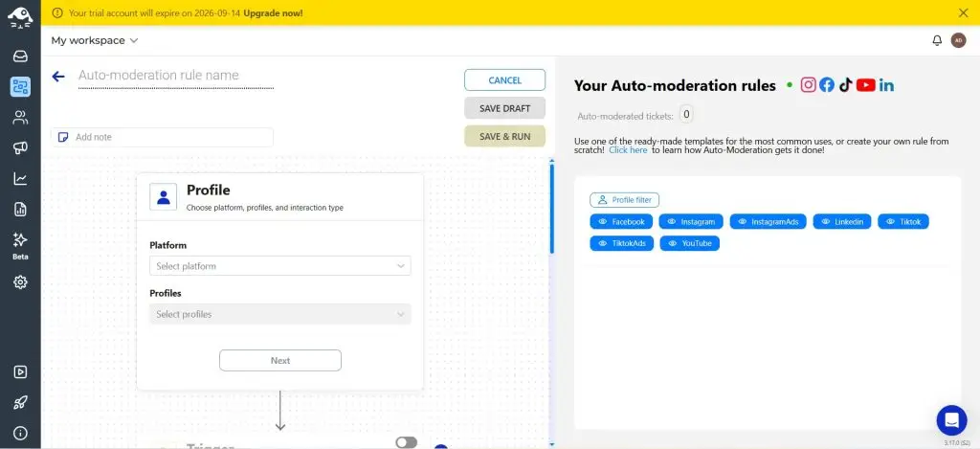The image size is (980, 449).
Task: Open the Auto-moderation workflow icon in sidebar
Action: tap(20, 87)
